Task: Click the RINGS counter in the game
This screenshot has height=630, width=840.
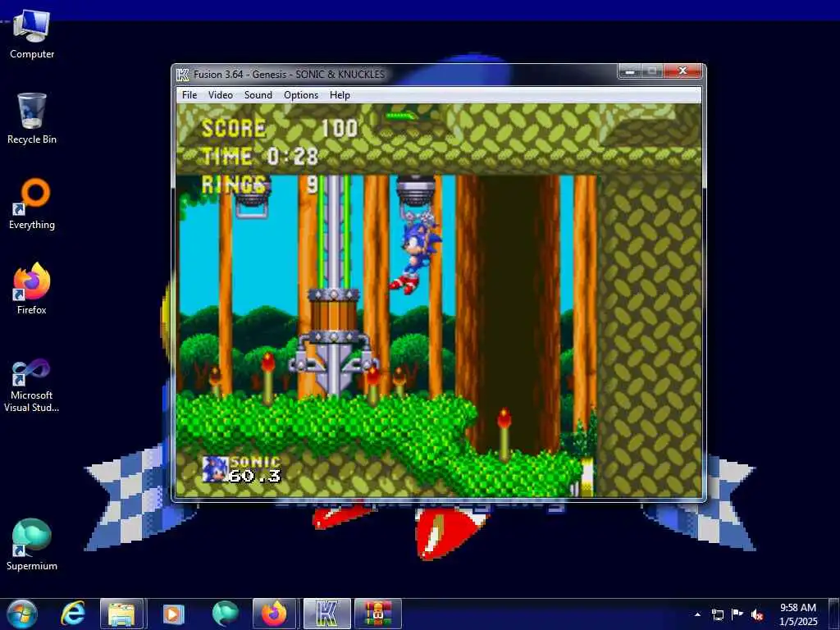Action: tap(260, 185)
